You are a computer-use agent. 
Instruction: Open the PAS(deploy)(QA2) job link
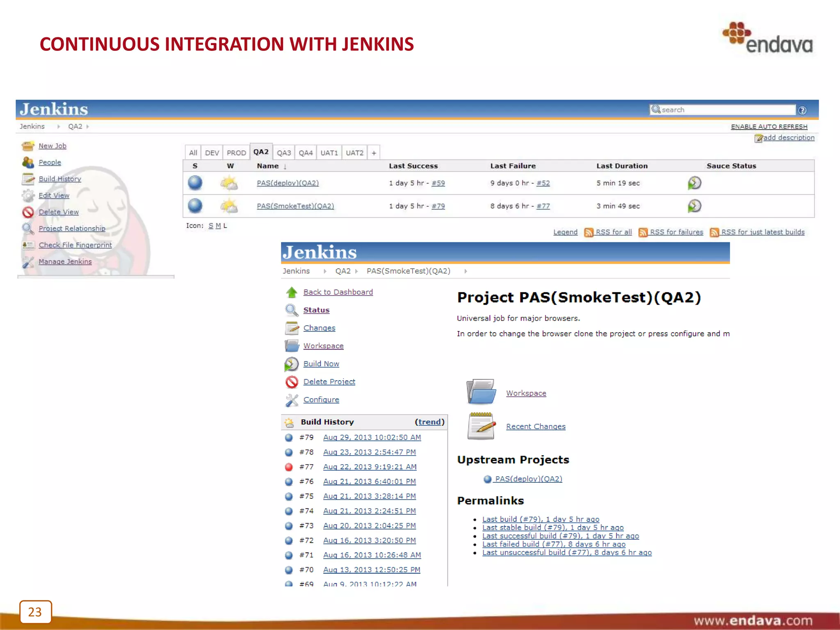pyautogui.click(x=288, y=183)
